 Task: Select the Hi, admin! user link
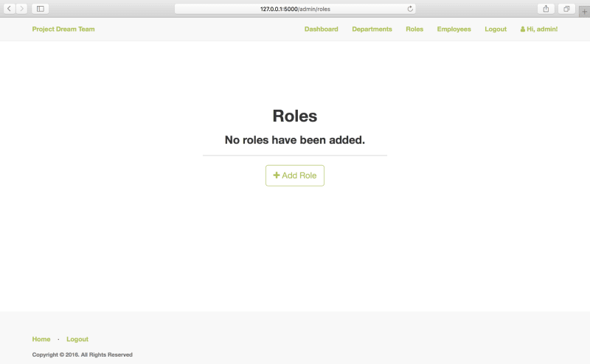(x=539, y=29)
